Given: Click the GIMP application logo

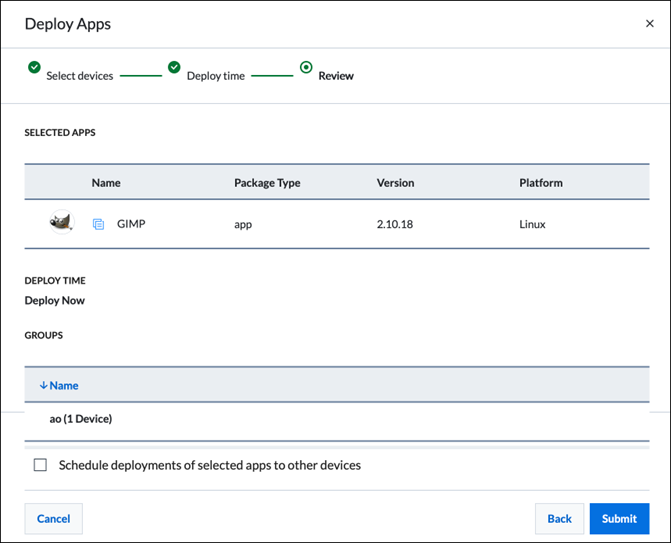Looking at the screenshot, I should [62, 223].
